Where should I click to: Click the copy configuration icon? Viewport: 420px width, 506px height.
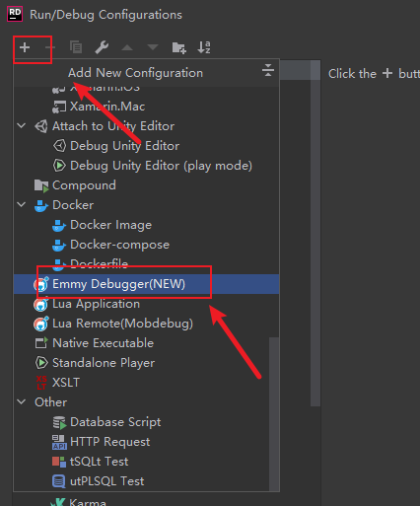(x=76, y=47)
